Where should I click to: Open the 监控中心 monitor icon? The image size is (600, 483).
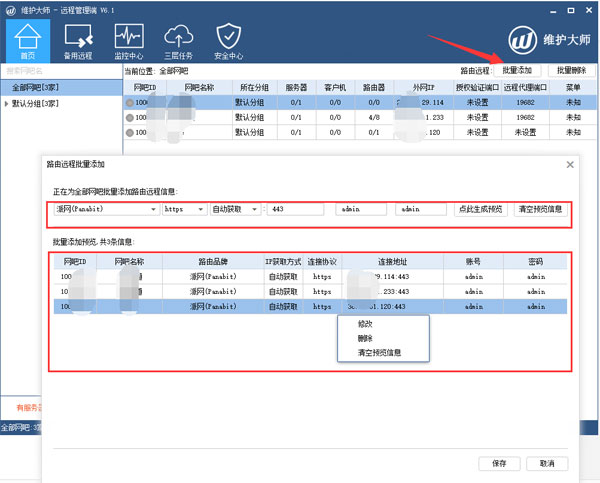pyautogui.click(x=129, y=41)
